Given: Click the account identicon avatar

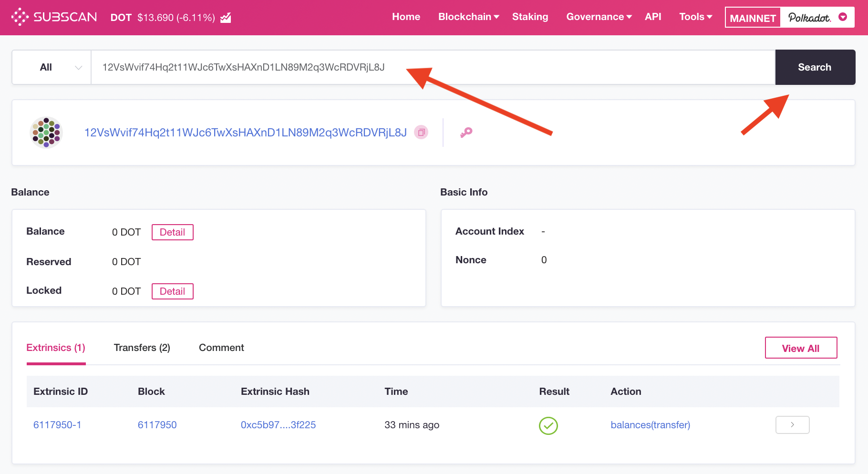Looking at the screenshot, I should point(46,132).
